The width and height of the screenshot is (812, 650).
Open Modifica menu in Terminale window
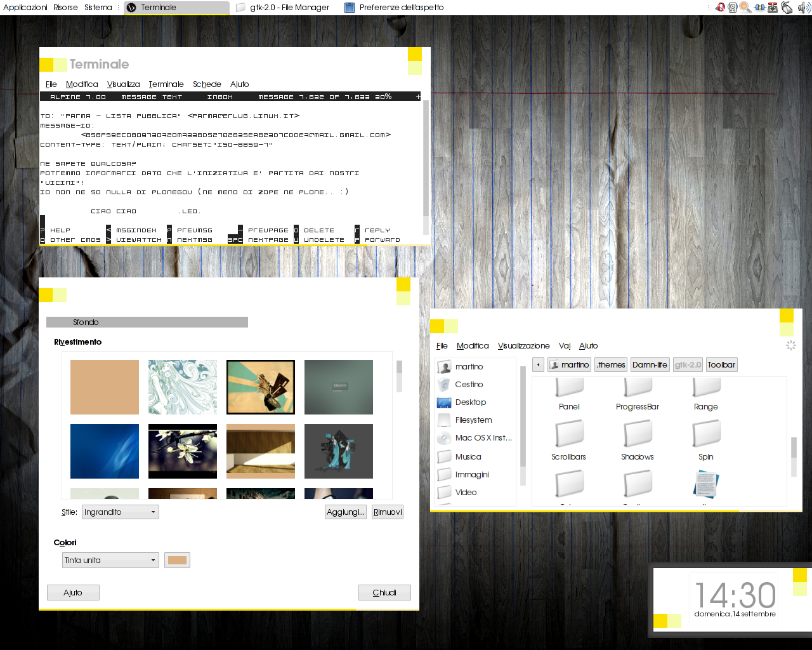coord(82,84)
